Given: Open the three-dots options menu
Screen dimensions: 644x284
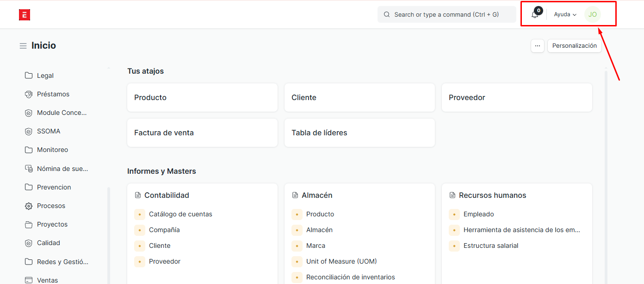Looking at the screenshot, I should (x=537, y=46).
